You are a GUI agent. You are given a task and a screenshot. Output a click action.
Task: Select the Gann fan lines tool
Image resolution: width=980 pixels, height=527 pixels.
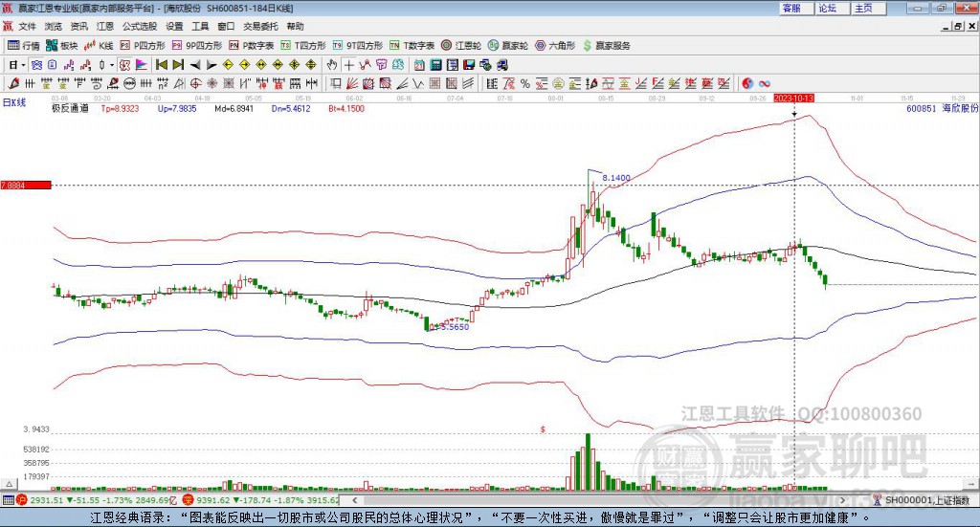[x=352, y=83]
